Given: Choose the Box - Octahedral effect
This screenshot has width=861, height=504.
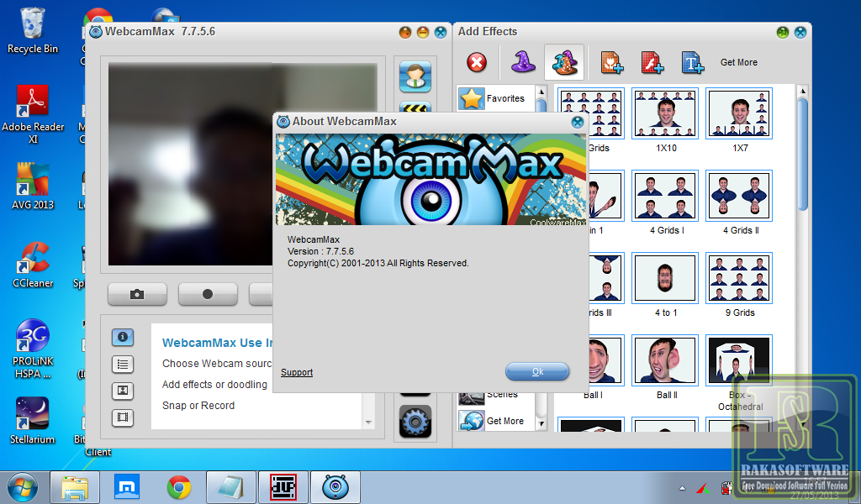Looking at the screenshot, I should pos(739,360).
